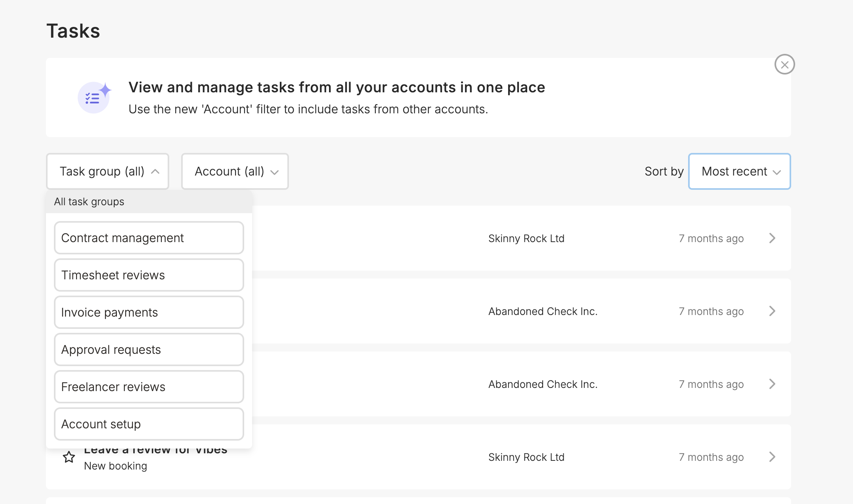Open the first Abandoned Check Inc. task arrow
Viewport: 853px width, 504px height.
(772, 311)
